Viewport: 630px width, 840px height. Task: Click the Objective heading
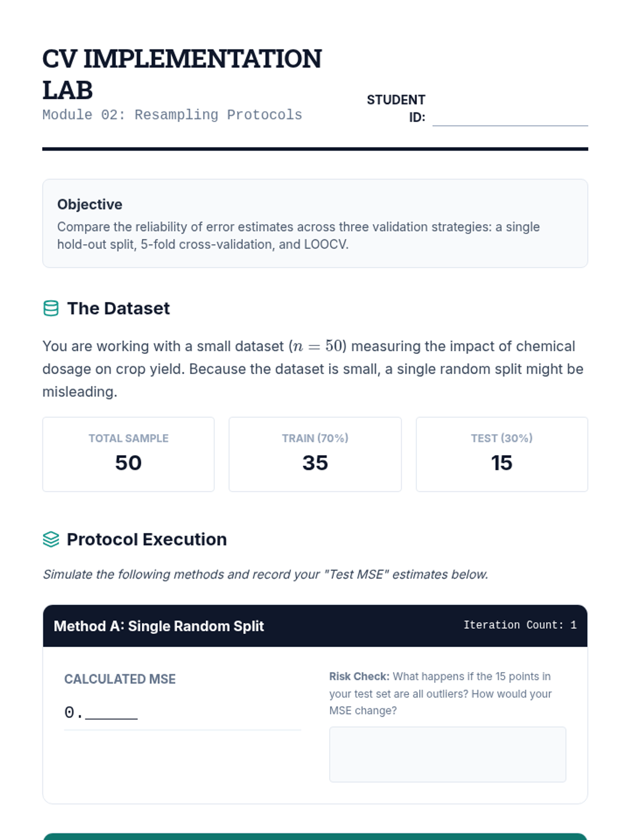point(90,204)
